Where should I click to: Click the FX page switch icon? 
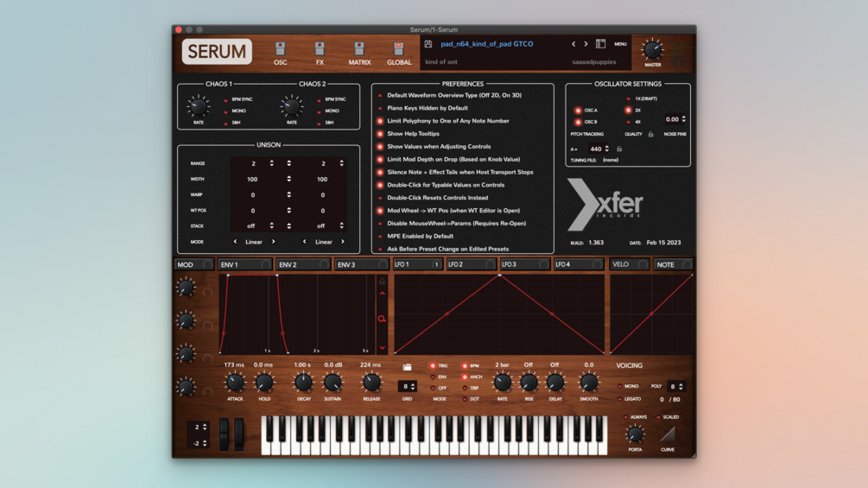[320, 48]
